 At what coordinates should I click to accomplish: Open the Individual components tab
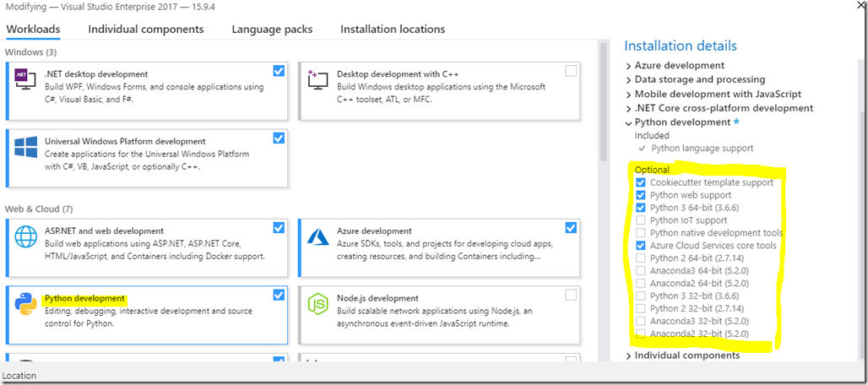[x=146, y=30]
